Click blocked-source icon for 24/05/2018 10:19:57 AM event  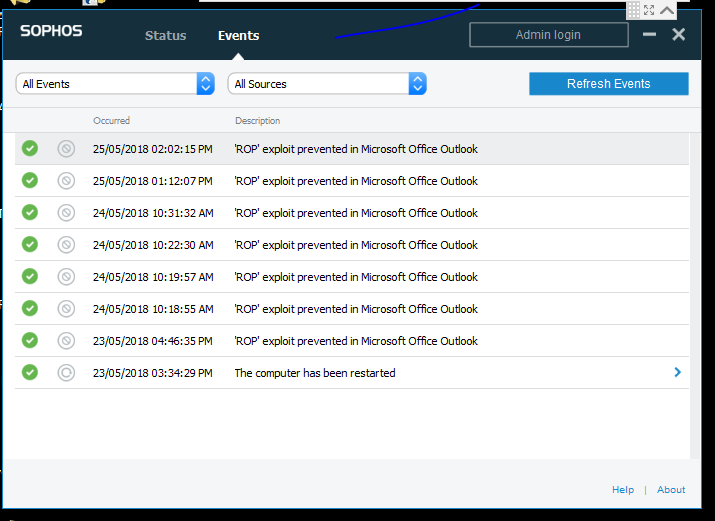point(66,276)
